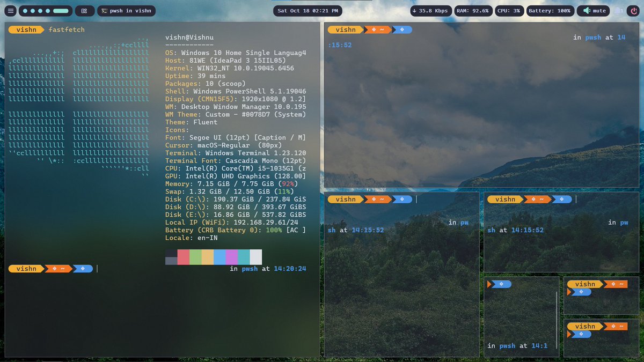
Task: Click the CPU: 3% widget
Action: [508, 11]
